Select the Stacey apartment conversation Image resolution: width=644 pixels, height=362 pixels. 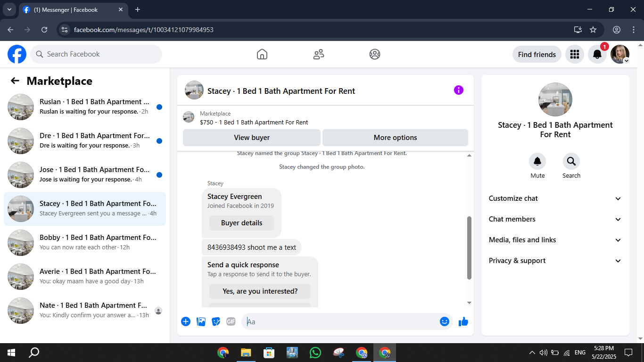coord(85,209)
